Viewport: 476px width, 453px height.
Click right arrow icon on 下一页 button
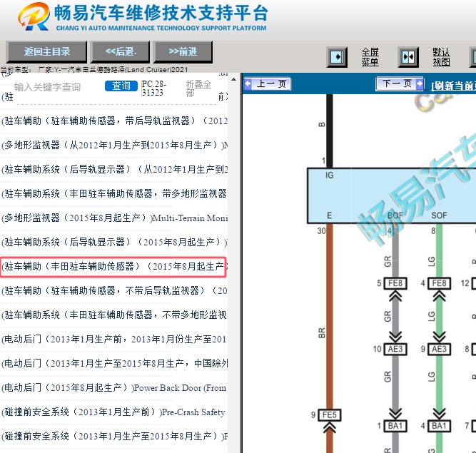(x=419, y=83)
